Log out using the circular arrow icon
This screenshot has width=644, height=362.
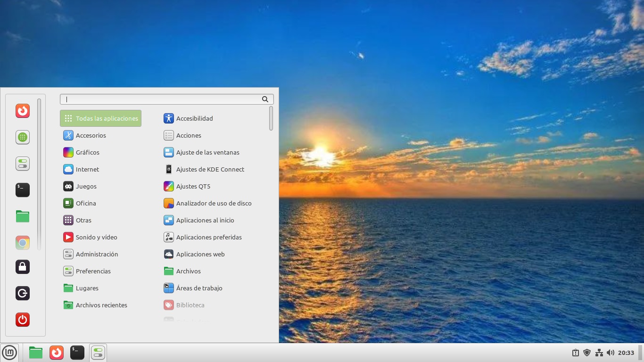point(23,293)
